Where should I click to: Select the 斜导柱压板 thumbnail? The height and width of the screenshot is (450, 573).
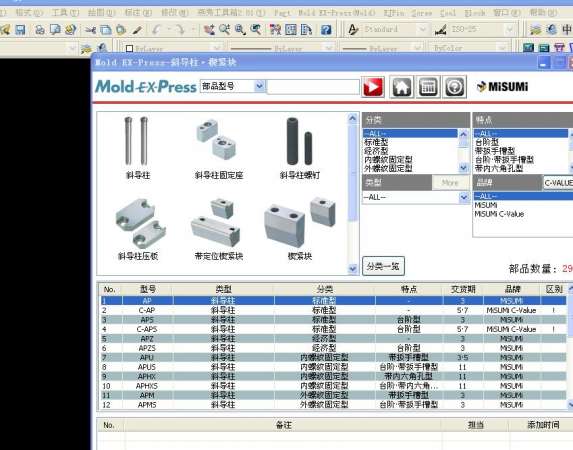click(x=138, y=229)
